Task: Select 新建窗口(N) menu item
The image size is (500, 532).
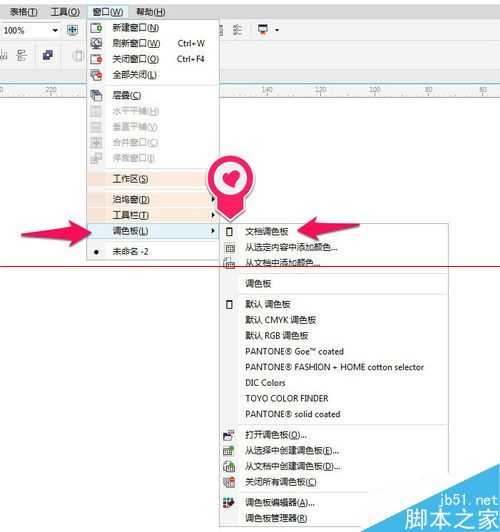Action: (x=153, y=27)
